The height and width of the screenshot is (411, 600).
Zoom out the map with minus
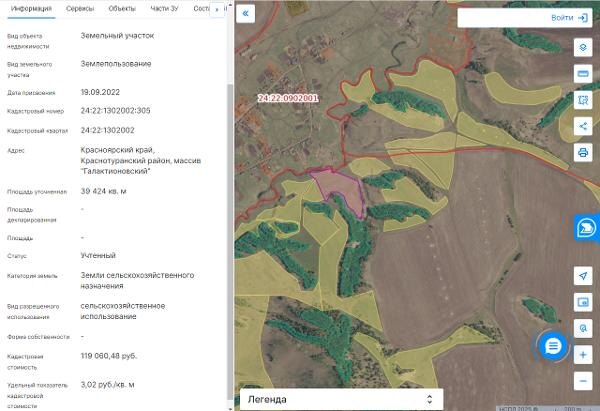(x=583, y=381)
